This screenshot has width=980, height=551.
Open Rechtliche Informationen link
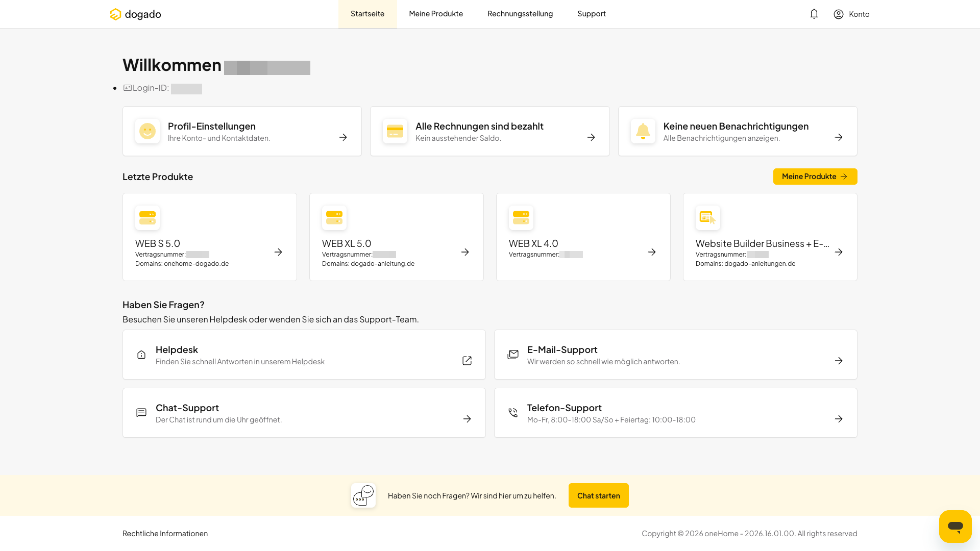coord(165,533)
